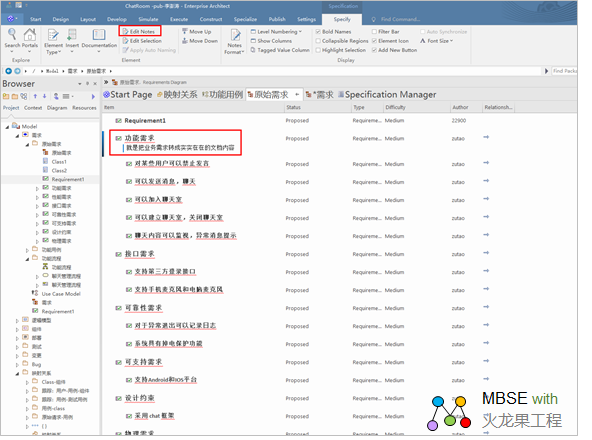
Task: Select Class2 in the Browser tree
Action: click(59, 171)
